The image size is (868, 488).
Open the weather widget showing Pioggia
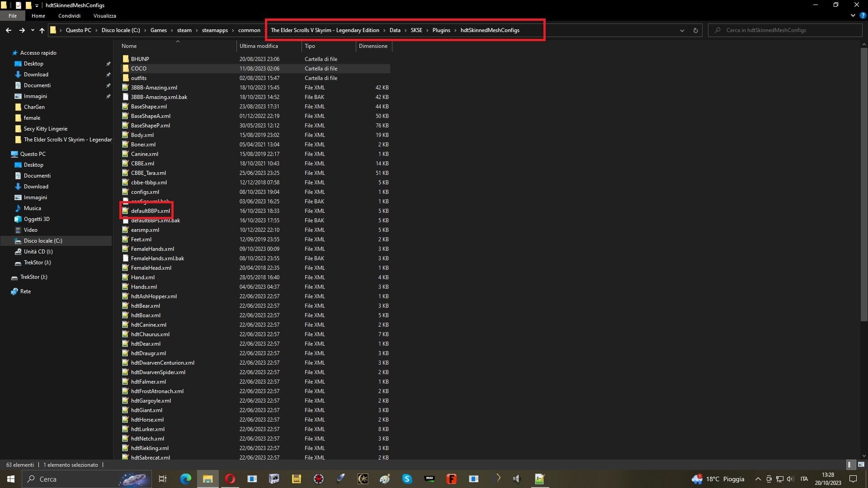click(x=718, y=479)
